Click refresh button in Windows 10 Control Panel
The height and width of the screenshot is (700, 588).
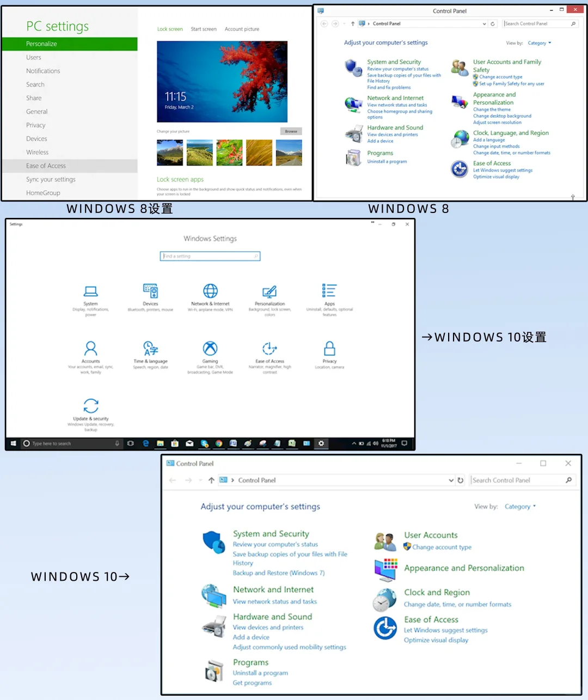[461, 480]
